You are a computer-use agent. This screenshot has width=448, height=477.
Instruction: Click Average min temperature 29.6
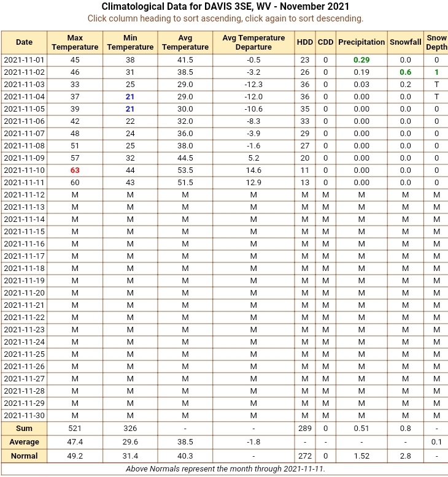click(x=130, y=442)
